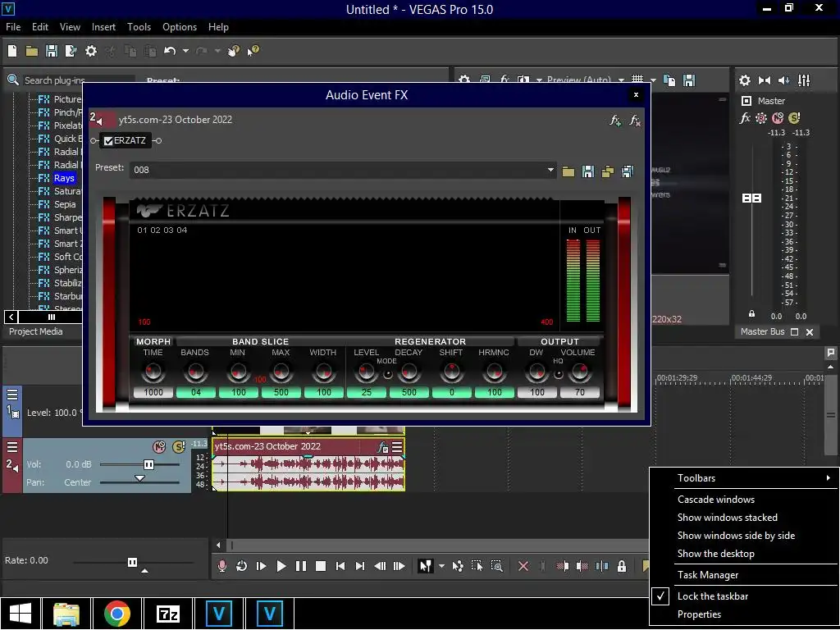The height and width of the screenshot is (630, 840).
Task: Open the audio event FX button on clip
Action: [382, 447]
